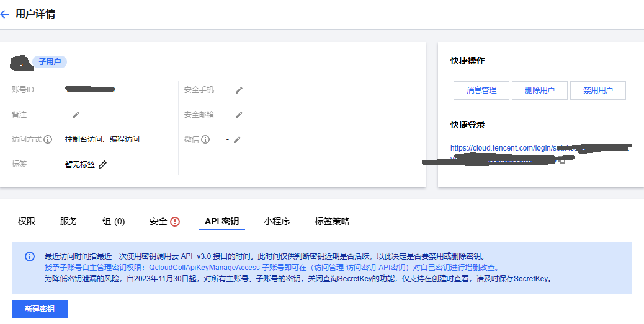Edit the 备注 field with pencil icon
Screen dimensions: 644x324
tap(76, 115)
